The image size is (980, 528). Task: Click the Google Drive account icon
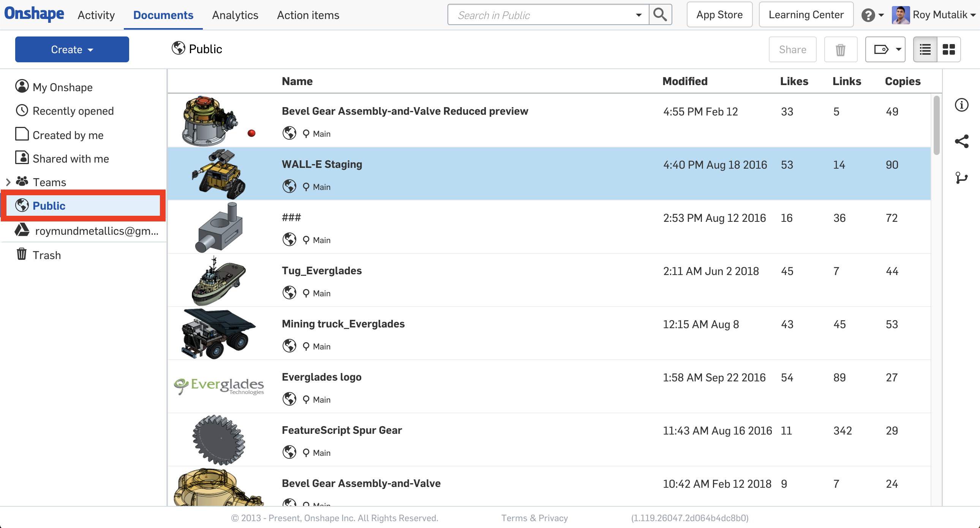22,230
